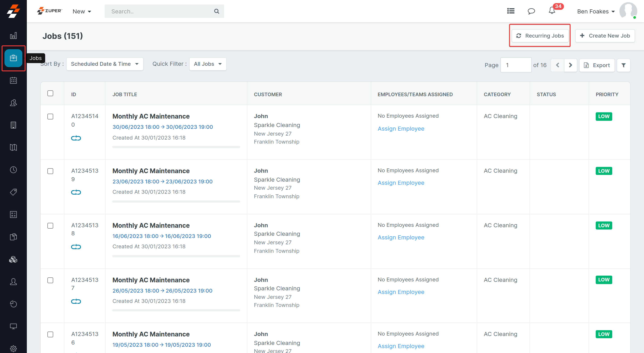The height and width of the screenshot is (353, 644).
Task: Tick the checkbox for job dated 16/06/2023
Action: (50, 226)
